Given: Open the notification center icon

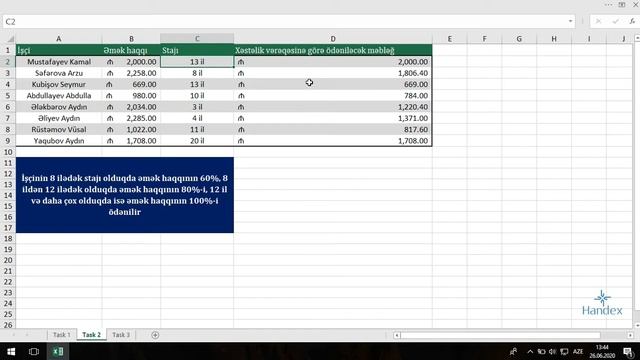Looking at the screenshot, I should pyautogui.click(x=628, y=351).
